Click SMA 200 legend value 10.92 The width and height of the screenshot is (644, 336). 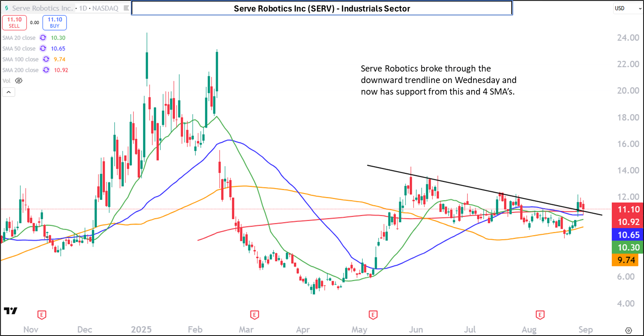(61, 70)
